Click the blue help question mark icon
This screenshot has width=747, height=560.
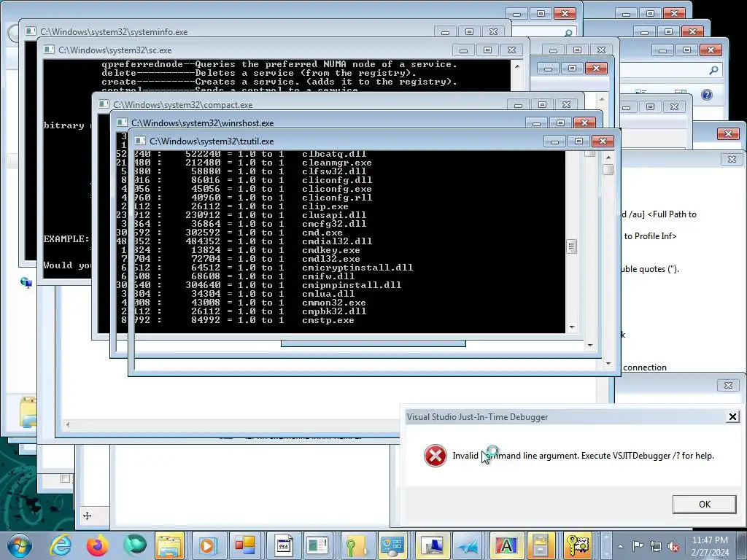(706, 95)
